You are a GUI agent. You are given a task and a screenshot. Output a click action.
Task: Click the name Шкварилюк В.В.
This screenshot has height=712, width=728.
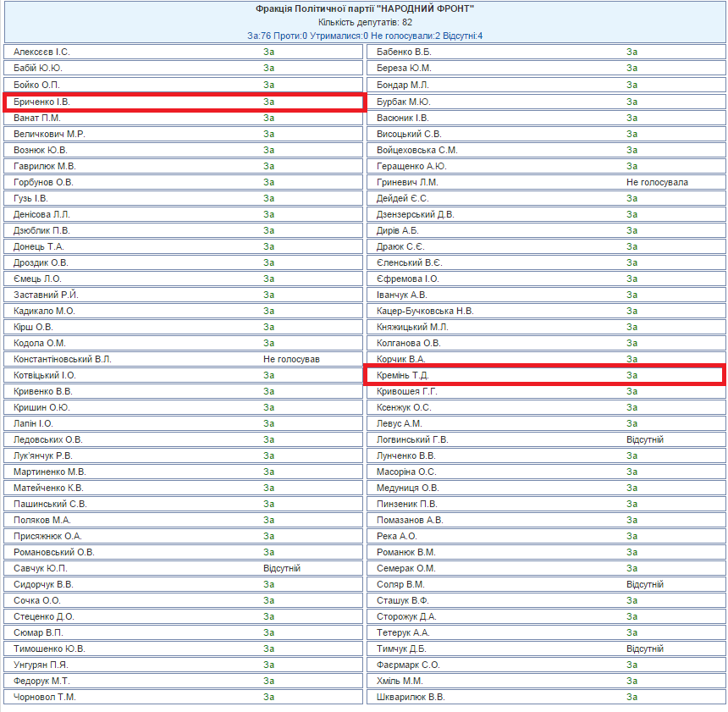(411, 697)
